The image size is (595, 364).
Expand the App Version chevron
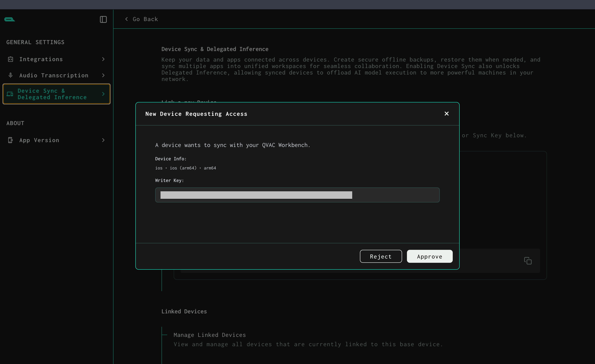pyautogui.click(x=103, y=140)
